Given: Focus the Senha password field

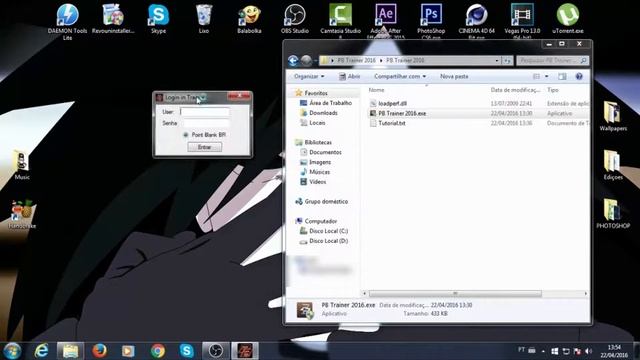Looking at the screenshot, I should [x=206, y=123].
